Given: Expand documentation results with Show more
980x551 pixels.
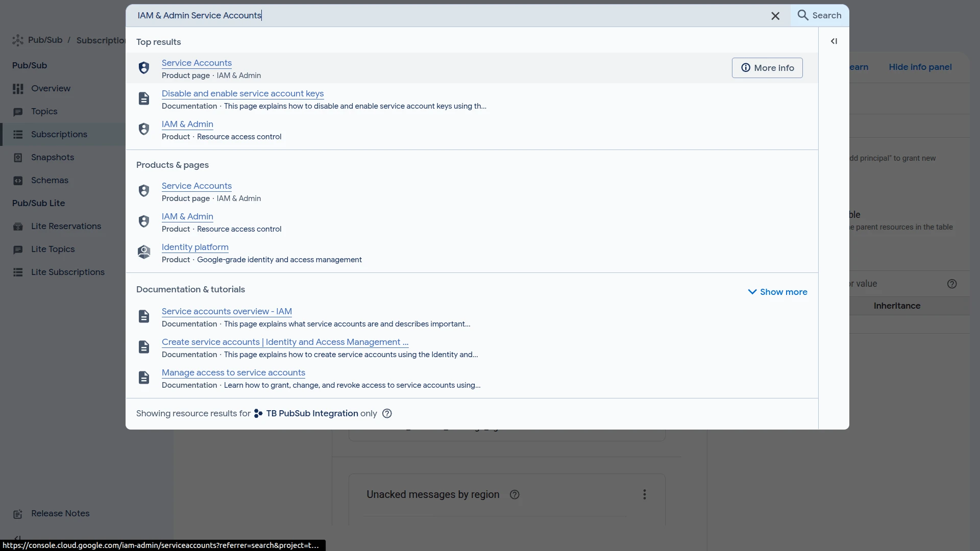Looking at the screenshot, I should tap(777, 292).
